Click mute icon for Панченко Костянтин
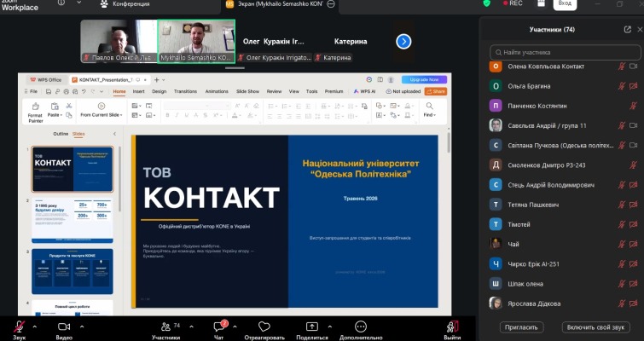Viewport: 644px width, 341px height. [x=633, y=106]
